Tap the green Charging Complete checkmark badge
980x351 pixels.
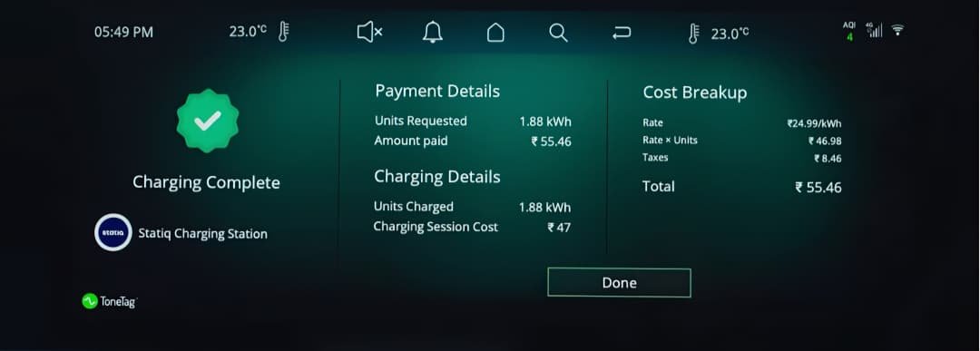tap(208, 121)
